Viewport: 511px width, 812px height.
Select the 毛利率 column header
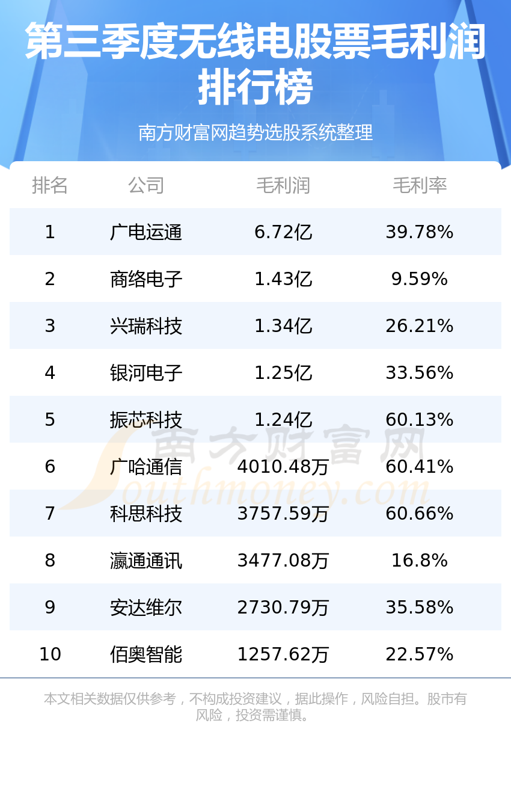(x=420, y=185)
